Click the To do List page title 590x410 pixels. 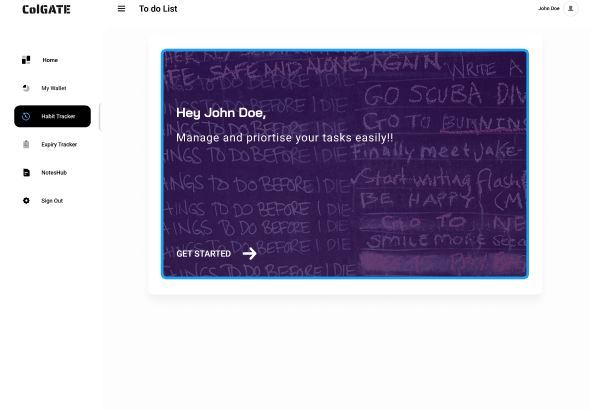tap(158, 9)
